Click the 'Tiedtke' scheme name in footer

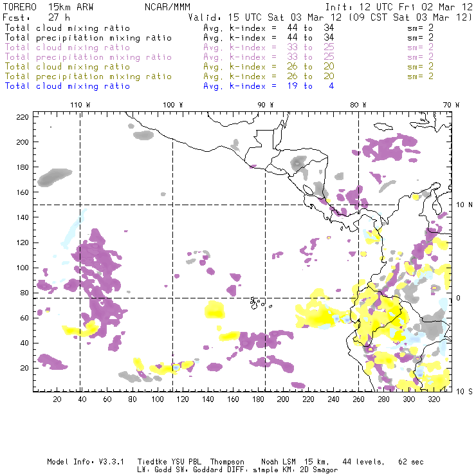(152, 462)
